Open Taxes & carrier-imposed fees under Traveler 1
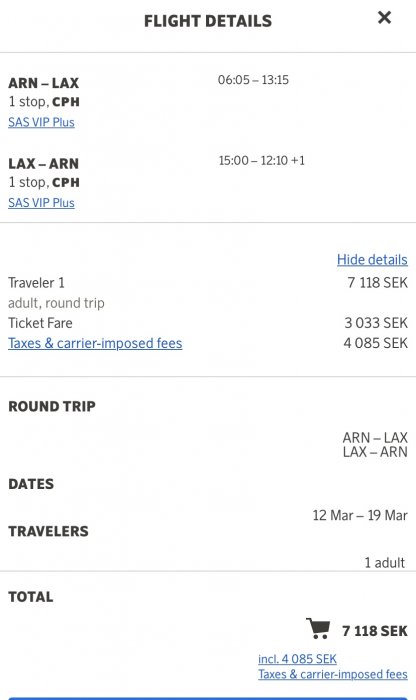 (95, 343)
